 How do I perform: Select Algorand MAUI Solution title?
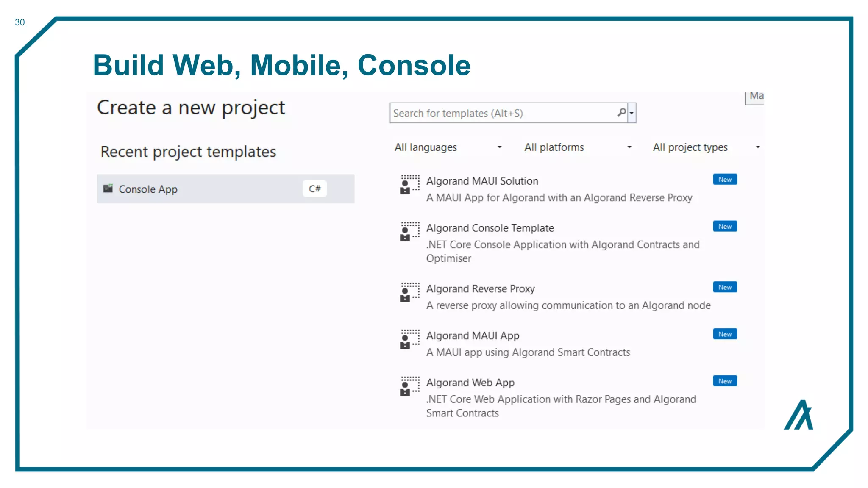(482, 181)
